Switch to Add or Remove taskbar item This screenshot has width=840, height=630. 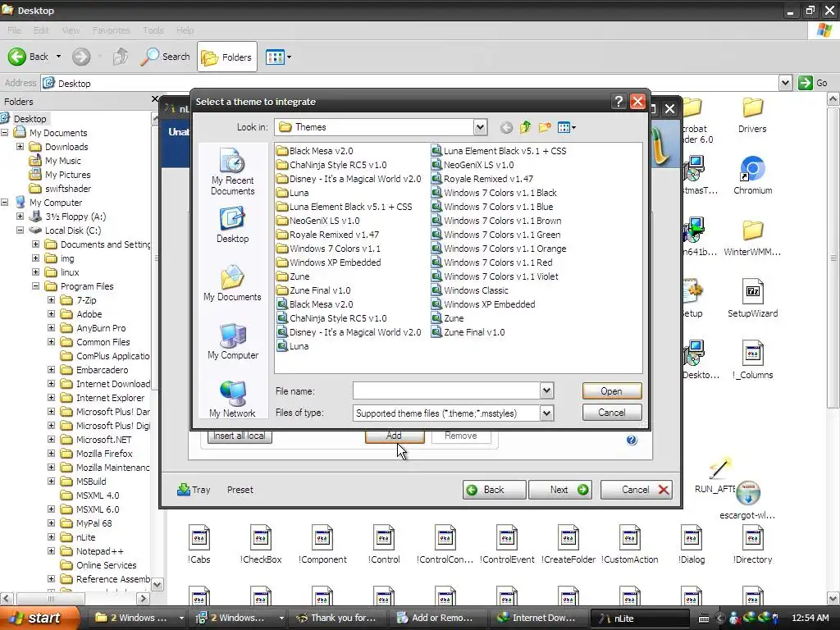coord(436,618)
